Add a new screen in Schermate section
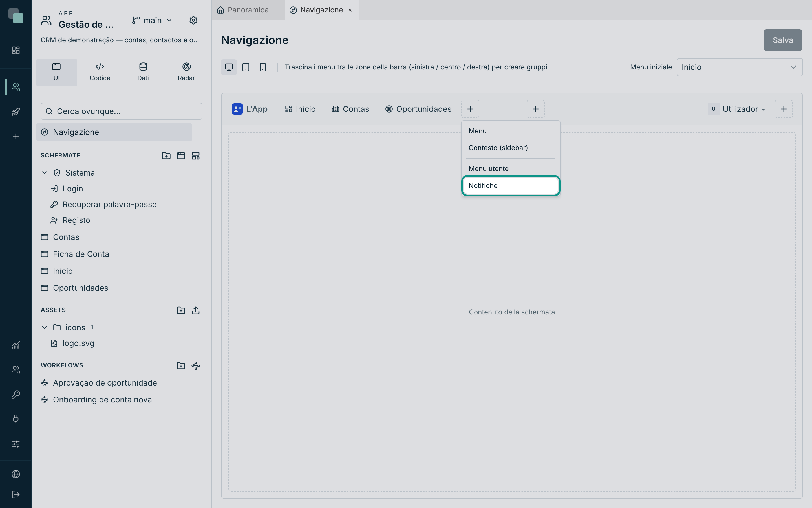 point(181,156)
